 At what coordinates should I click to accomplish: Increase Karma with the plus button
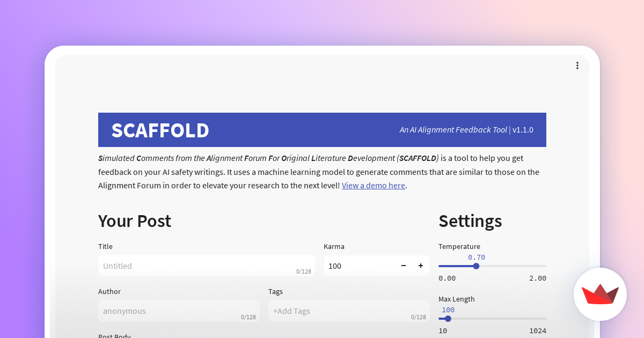[x=421, y=266]
